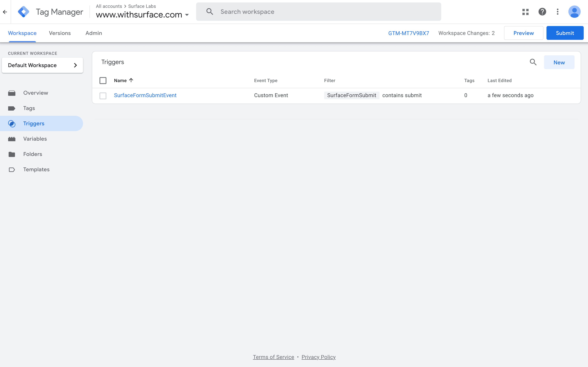
Task: Click the Name column sort arrow
Action: click(131, 80)
